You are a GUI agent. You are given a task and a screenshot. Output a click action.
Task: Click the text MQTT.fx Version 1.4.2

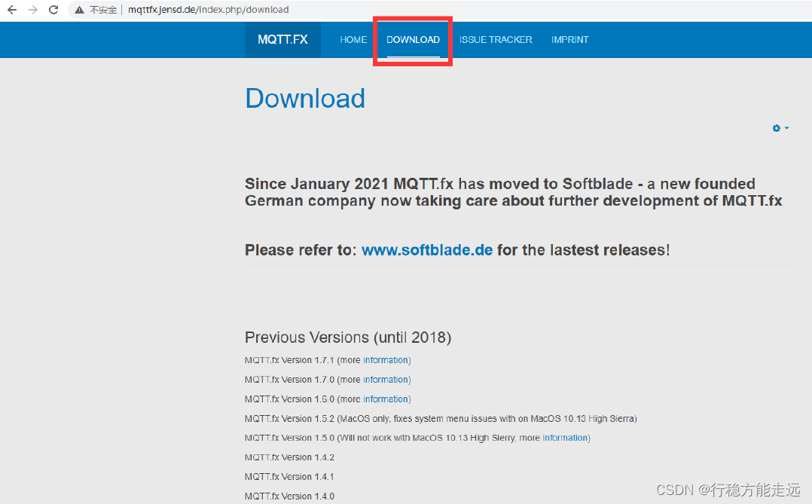click(x=289, y=457)
